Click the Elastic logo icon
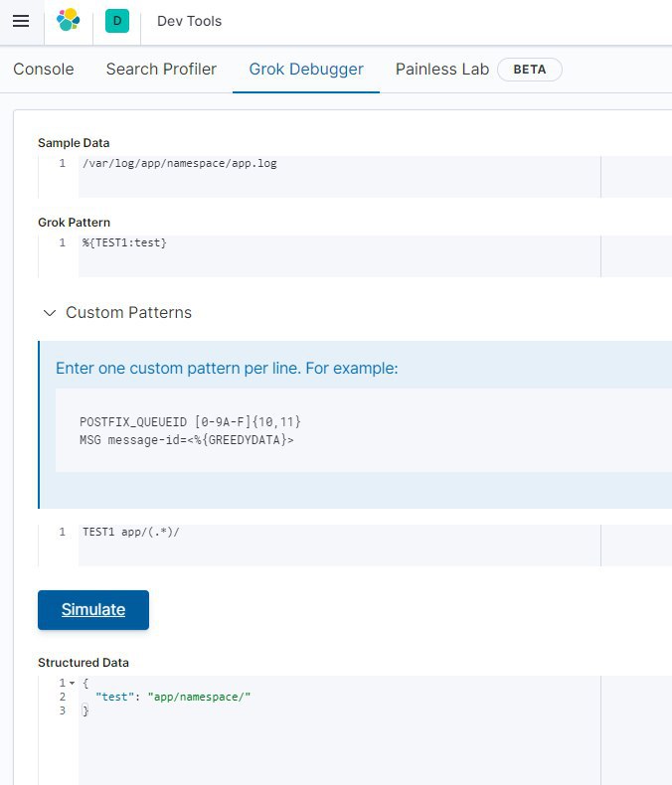672x785 pixels. coord(69,20)
